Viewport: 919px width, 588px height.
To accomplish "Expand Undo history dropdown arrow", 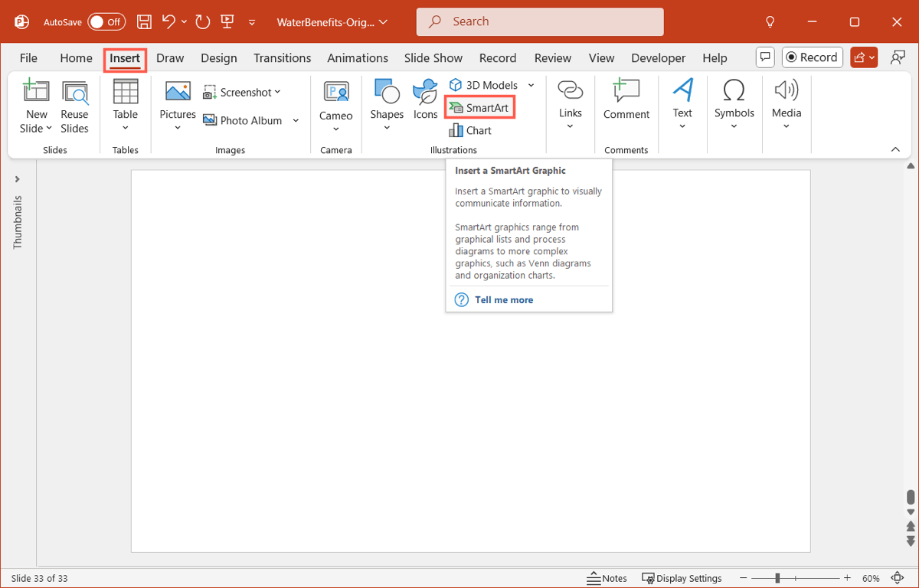I will coord(184,22).
